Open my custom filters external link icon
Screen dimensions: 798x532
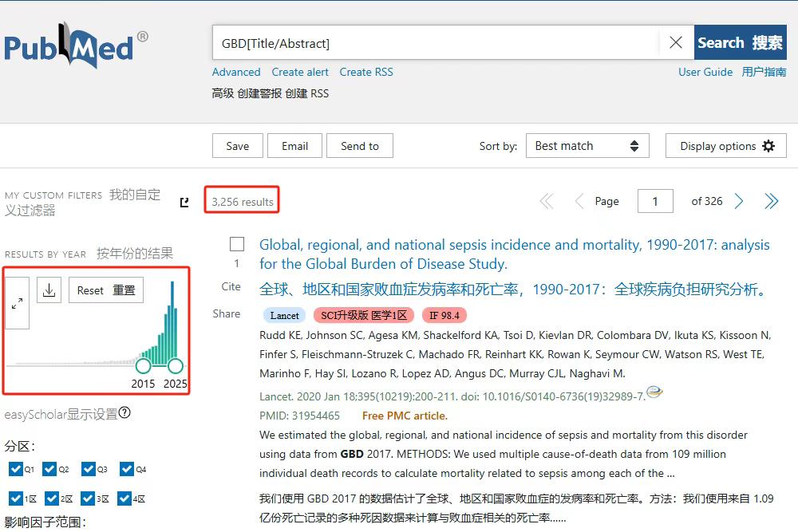pyautogui.click(x=184, y=203)
